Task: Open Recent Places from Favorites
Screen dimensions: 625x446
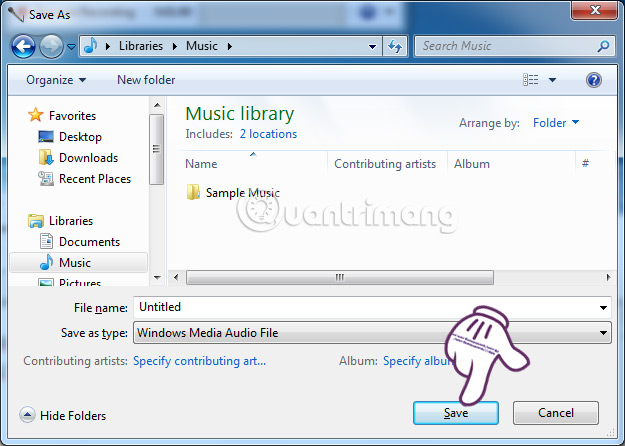Action: (95, 179)
